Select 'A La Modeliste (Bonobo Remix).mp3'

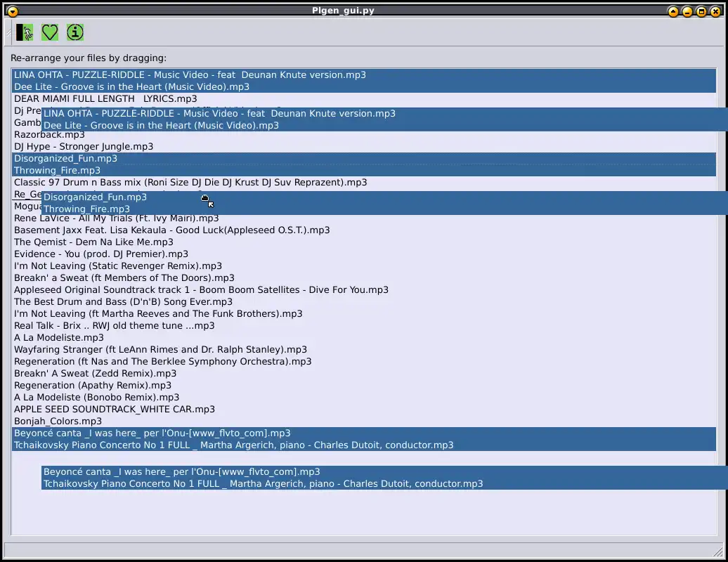pyautogui.click(x=364, y=397)
